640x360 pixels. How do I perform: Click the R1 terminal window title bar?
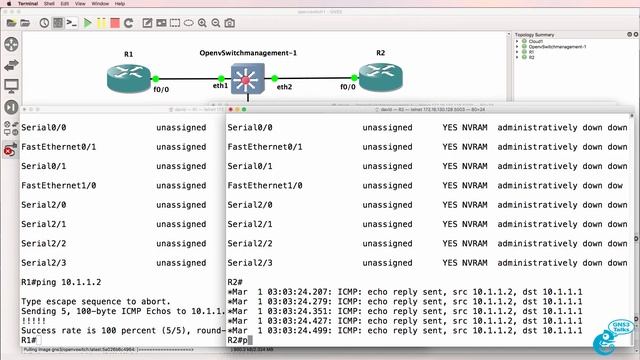[122, 109]
